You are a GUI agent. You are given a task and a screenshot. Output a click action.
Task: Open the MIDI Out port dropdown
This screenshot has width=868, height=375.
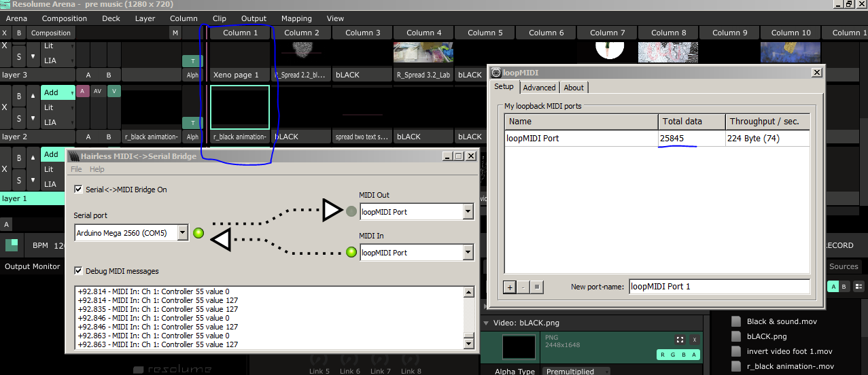click(x=468, y=212)
